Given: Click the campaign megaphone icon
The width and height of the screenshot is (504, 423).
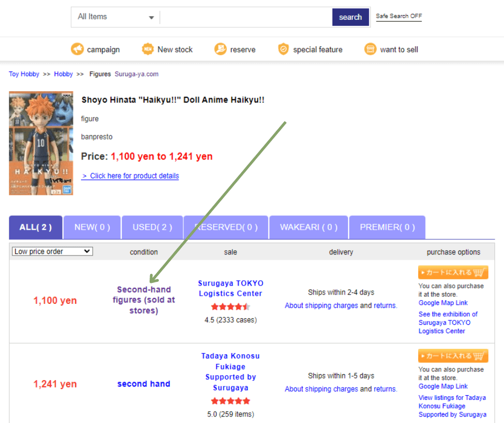Looking at the screenshot, I should point(77,49).
